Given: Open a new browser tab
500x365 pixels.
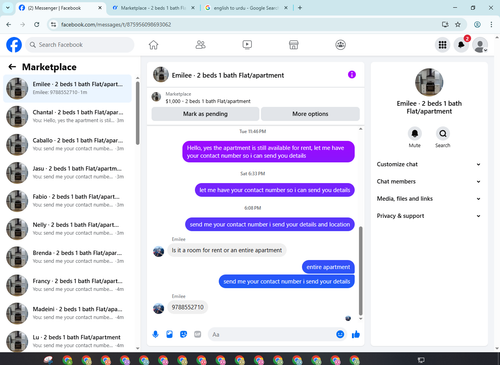Looking at the screenshot, I should (x=300, y=8).
